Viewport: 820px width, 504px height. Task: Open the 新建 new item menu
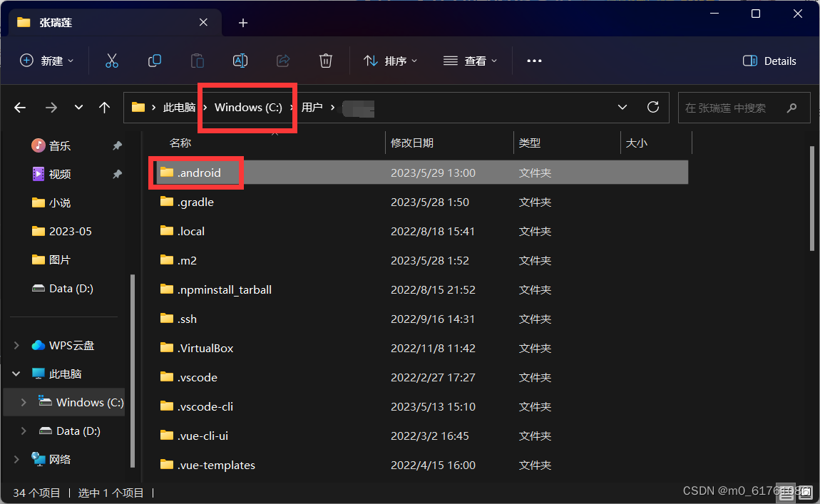point(46,61)
